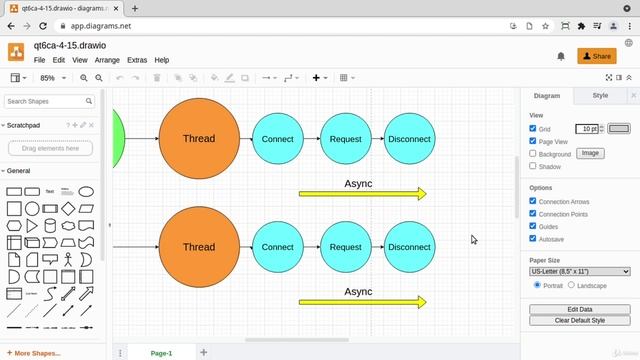The width and height of the screenshot is (640, 360).
Task: Click the background Image button
Action: click(590, 153)
